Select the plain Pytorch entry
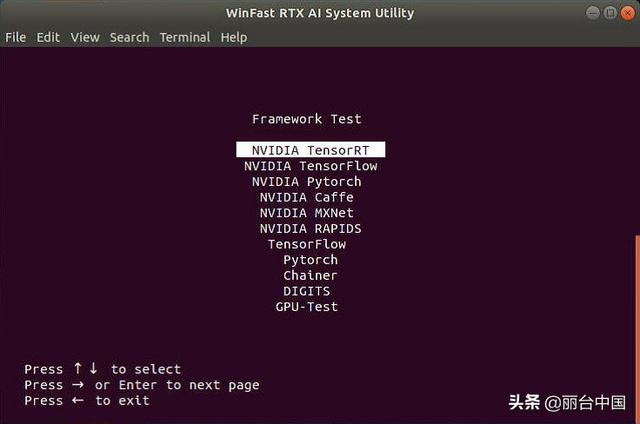 coord(311,260)
